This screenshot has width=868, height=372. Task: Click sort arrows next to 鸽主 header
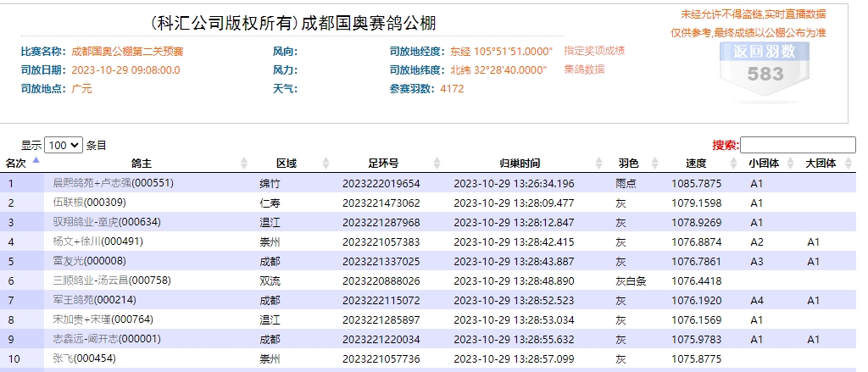pyautogui.click(x=245, y=164)
